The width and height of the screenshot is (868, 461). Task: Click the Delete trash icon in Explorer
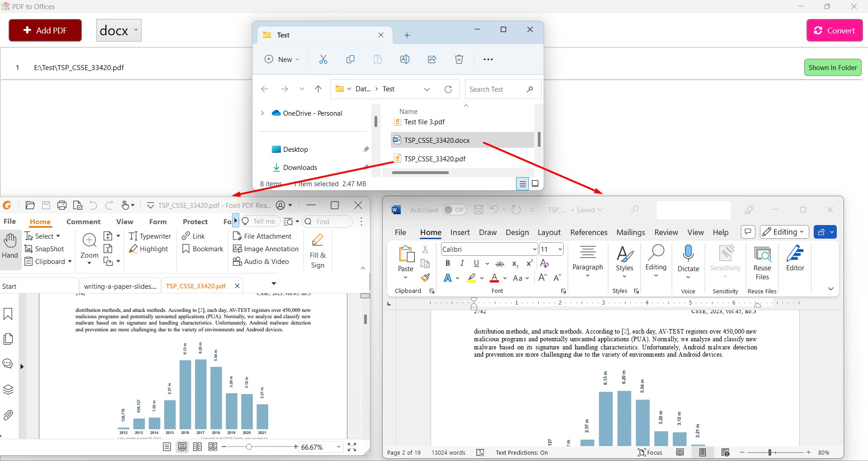pyautogui.click(x=459, y=59)
